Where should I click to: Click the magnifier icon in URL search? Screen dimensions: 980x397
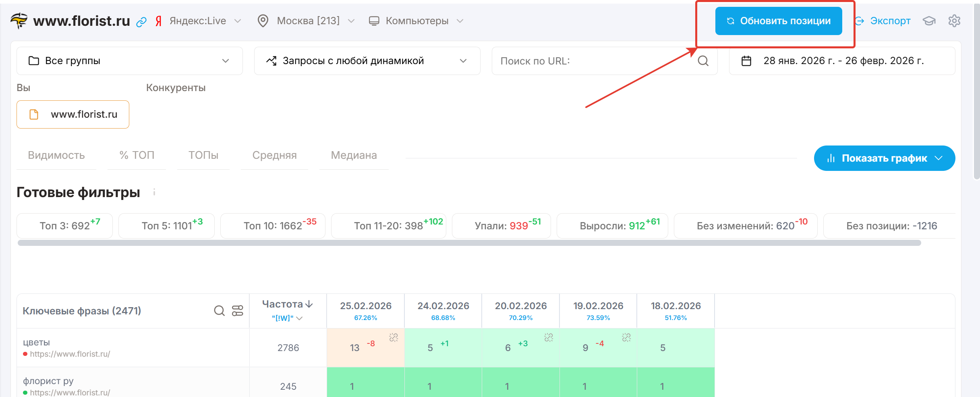click(x=703, y=61)
